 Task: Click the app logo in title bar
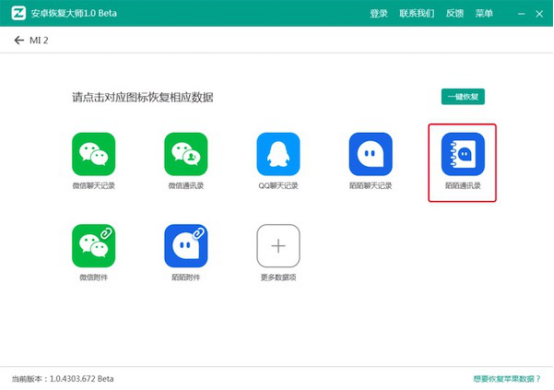(x=19, y=13)
